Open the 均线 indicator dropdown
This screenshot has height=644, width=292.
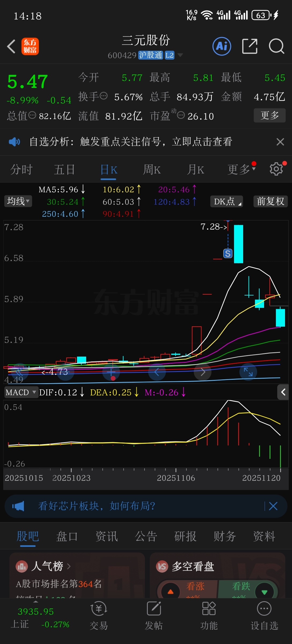pos(18,201)
